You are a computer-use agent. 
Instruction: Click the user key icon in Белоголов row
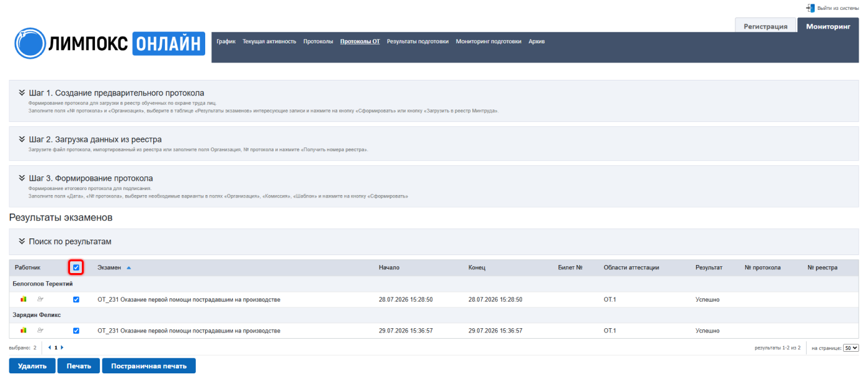[41, 299]
